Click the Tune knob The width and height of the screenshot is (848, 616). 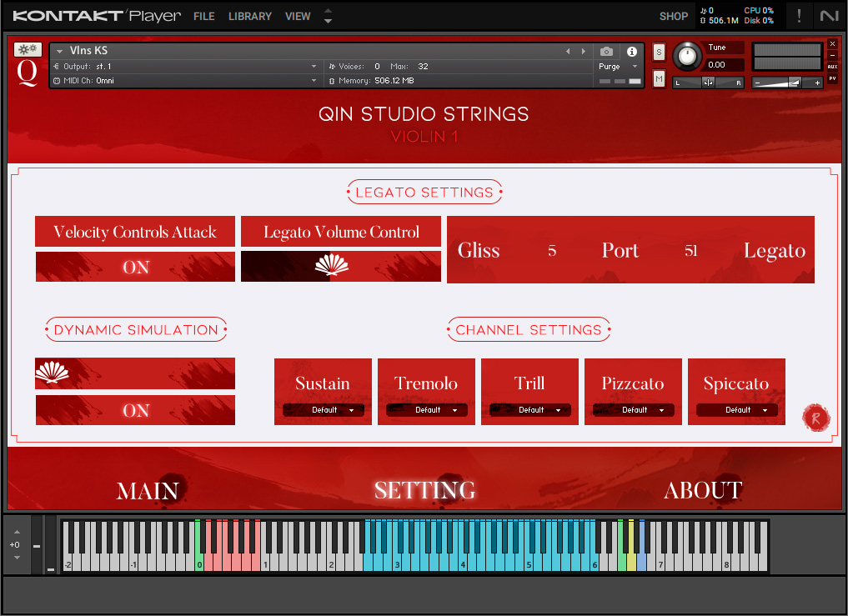pos(687,56)
